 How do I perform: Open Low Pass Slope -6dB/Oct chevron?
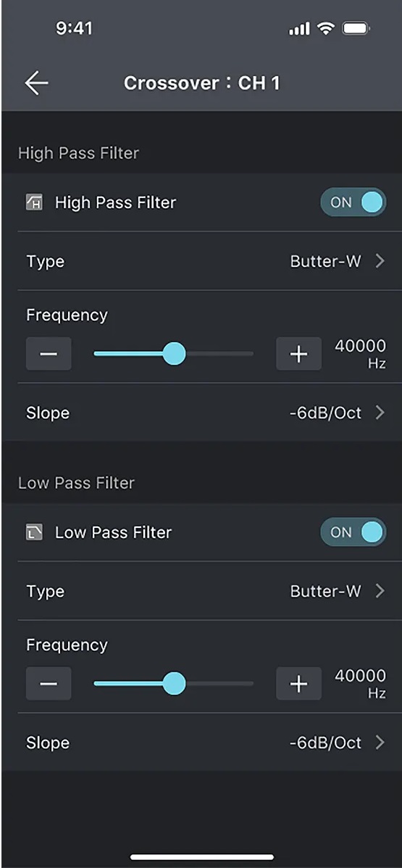point(380,743)
